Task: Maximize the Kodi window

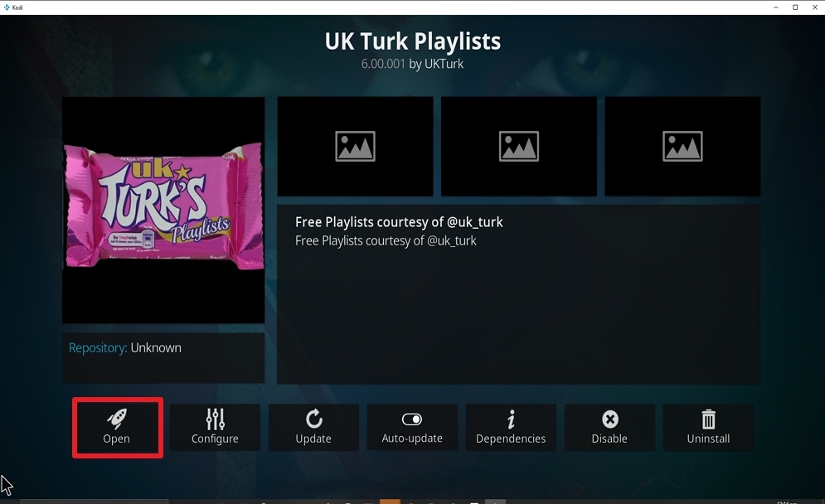Action: tap(795, 7)
